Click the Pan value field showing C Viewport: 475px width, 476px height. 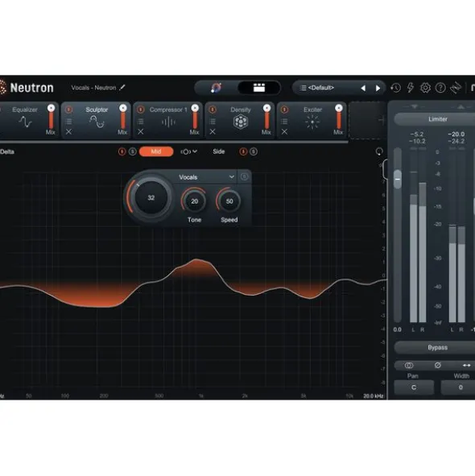tap(414, 387)
